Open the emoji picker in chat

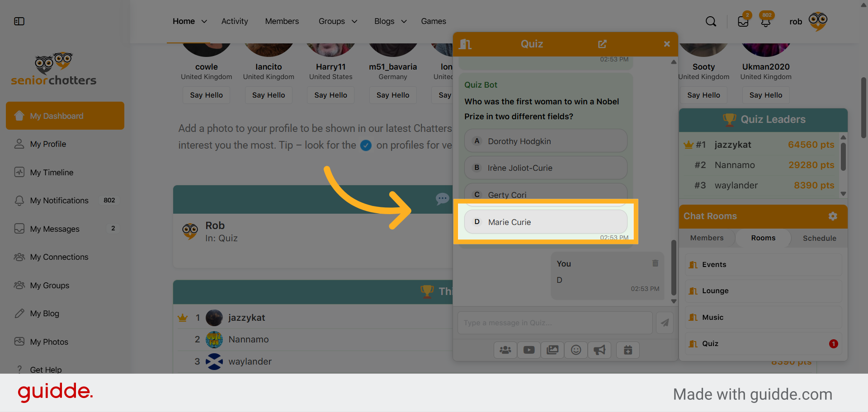[576, 350]
